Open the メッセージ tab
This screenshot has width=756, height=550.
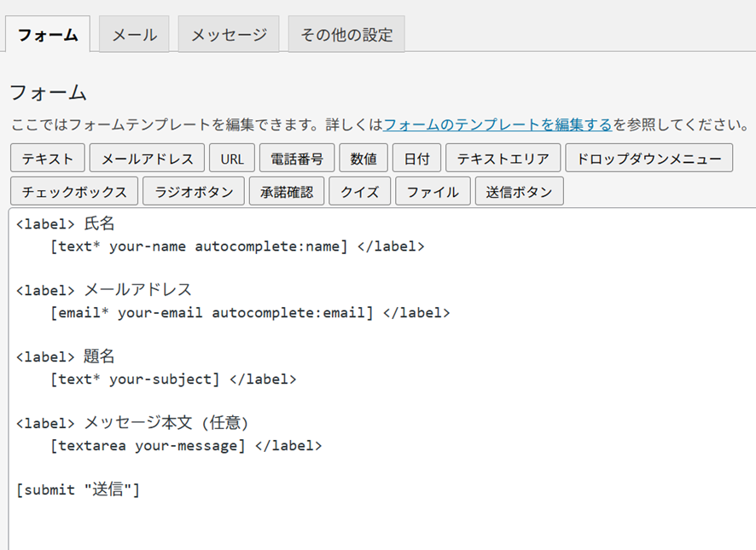point(229,35)
